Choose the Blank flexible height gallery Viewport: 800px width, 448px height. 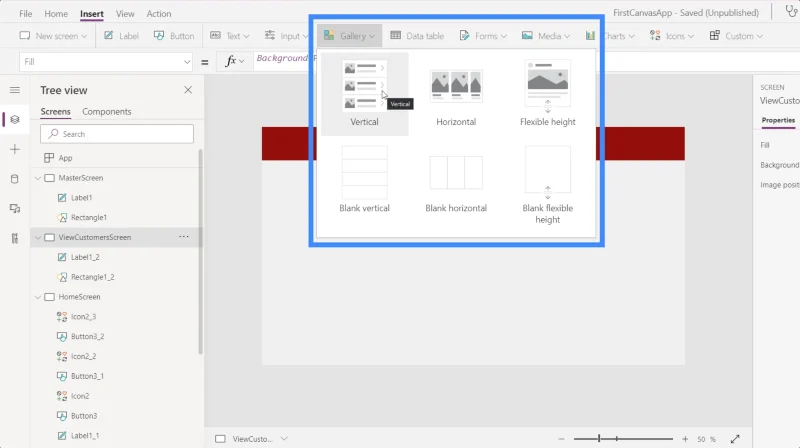click(x=547, y=185)
